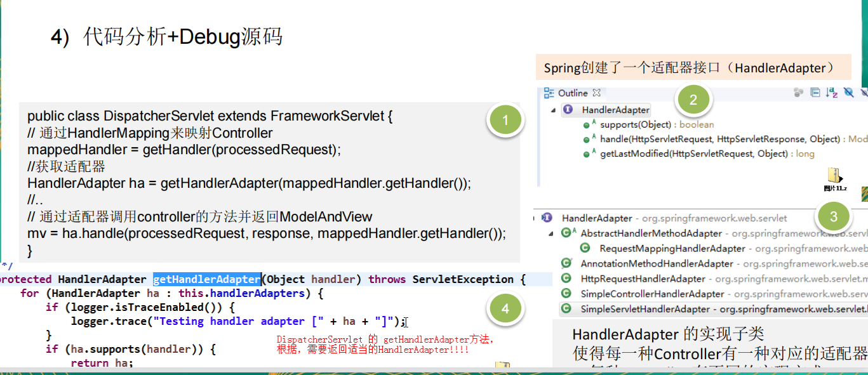Close the Outline view via its X icon
Viewport: 868px width, 375px height.
596,93
